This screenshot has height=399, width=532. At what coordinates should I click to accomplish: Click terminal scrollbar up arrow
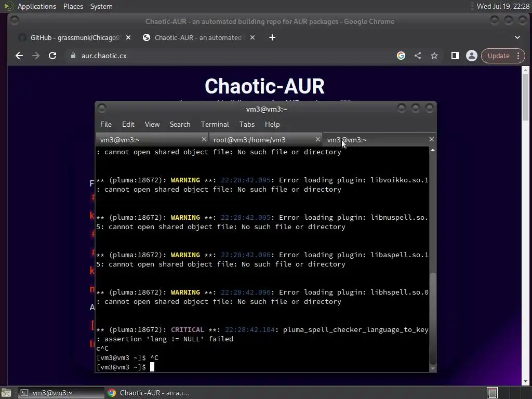pyautogui.click(x=433, y=150)
